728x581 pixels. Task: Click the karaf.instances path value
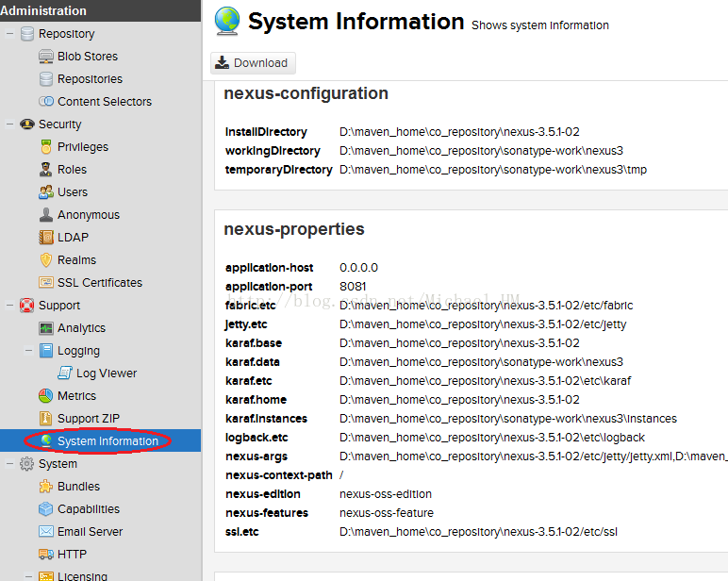pos(508,419)
